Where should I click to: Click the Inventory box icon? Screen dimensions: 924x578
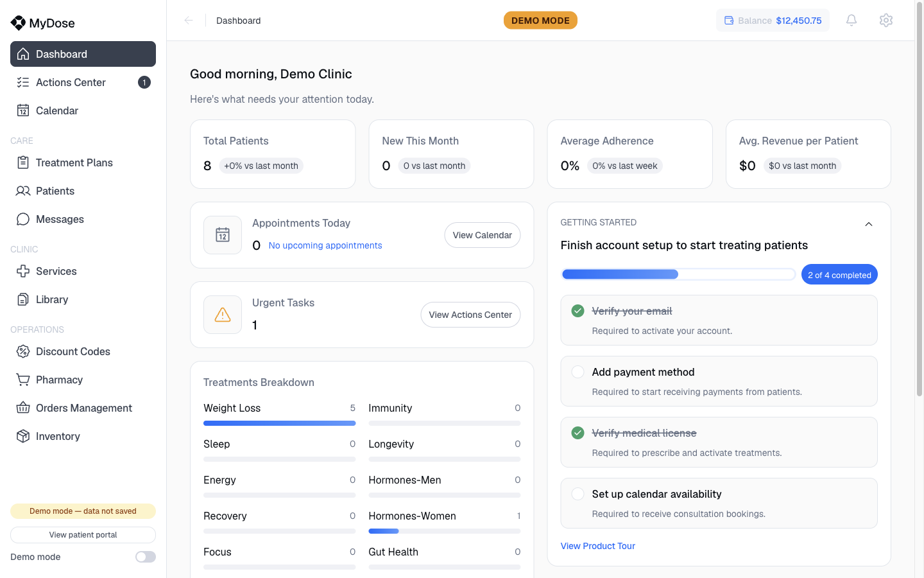[x=23, y=436]
